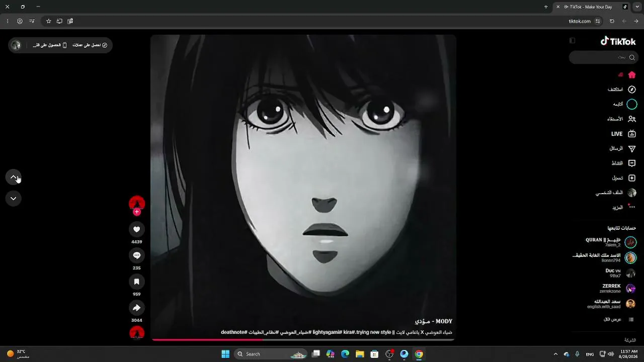Viewport: 644px width, 362px height.
Task: Open the LIVE section
Action: [x=623, y=134]
